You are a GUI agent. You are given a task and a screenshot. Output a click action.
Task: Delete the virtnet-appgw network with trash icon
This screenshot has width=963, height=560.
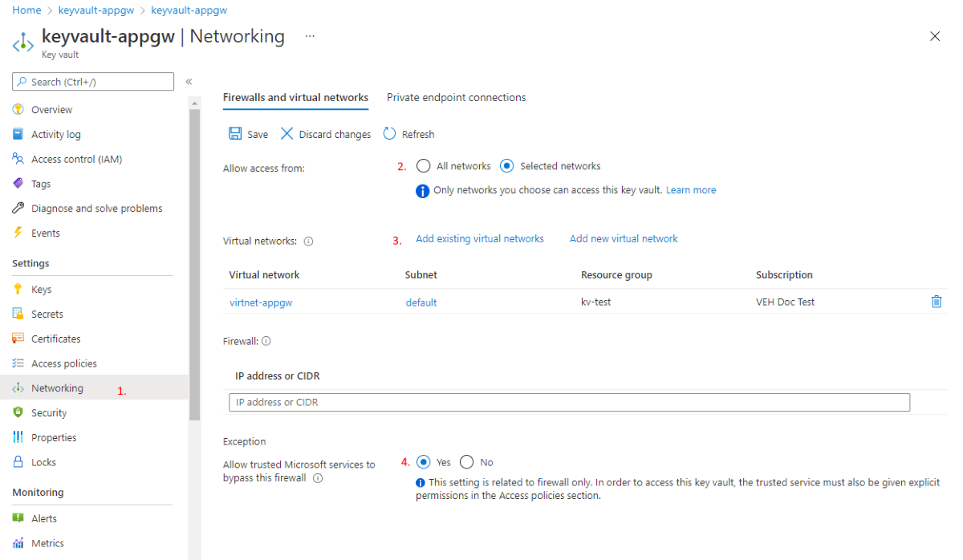tap(936, 301)
